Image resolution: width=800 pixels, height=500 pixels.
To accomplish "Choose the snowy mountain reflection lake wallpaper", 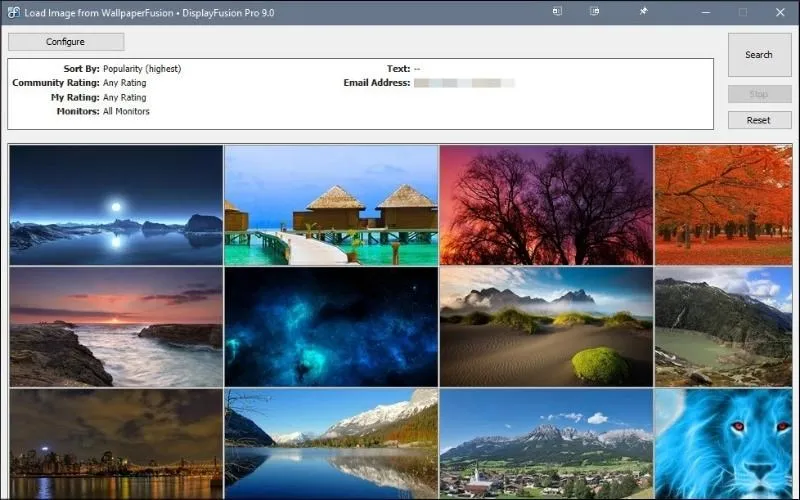I will [331, 444].
